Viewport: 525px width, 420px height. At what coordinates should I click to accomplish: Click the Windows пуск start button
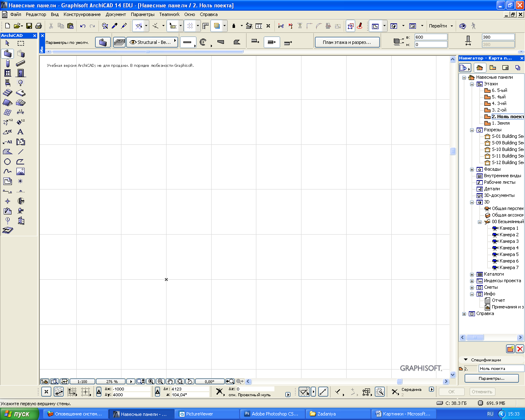[x=19, y=414]
